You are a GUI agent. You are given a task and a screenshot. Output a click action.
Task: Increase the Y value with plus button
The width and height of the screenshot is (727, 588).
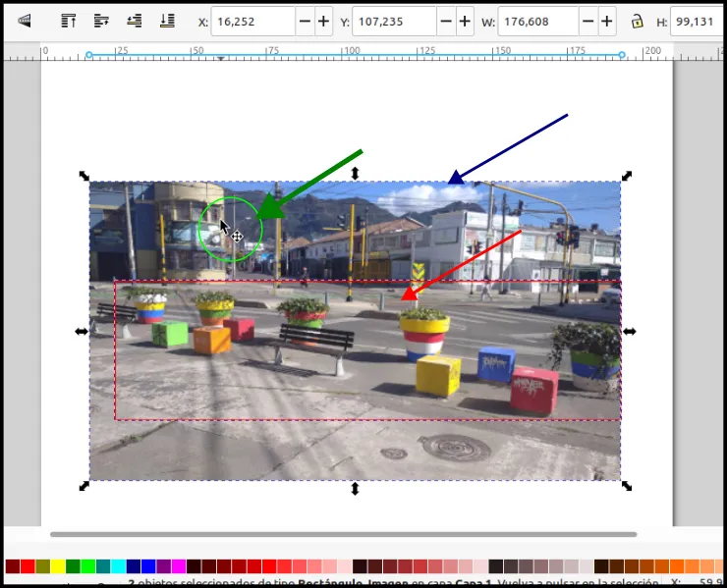[x=465, y=22]
